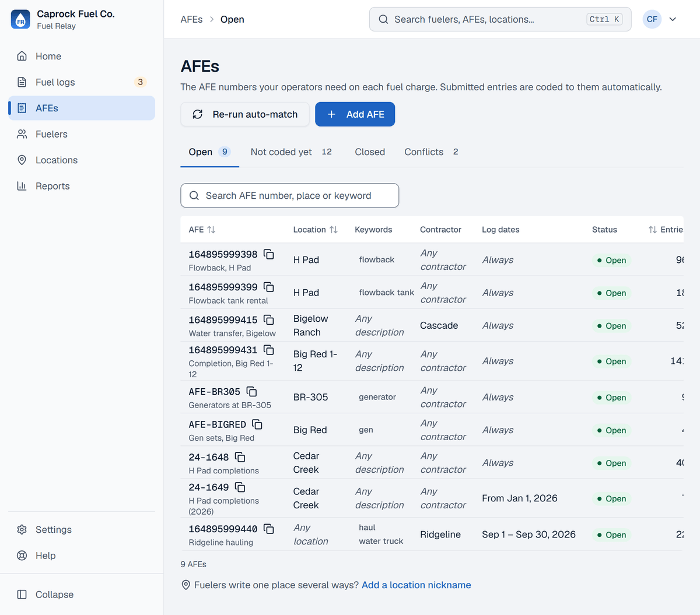The image size is (700, 615).
Task: Sort the table by AFE column
Action: click(202, 230)
